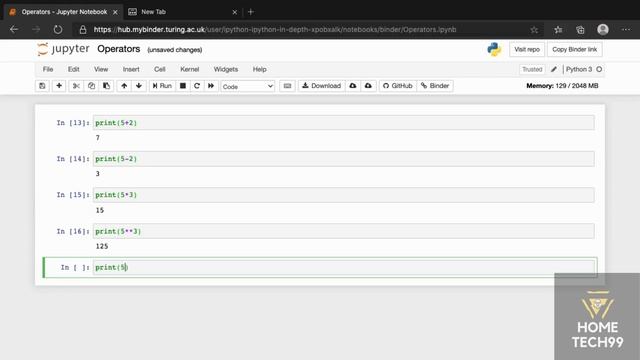Image resolution: width=640 pixels, height=360 pixels.
Task: Copy selected cells icon
Action: click(91, 86)
